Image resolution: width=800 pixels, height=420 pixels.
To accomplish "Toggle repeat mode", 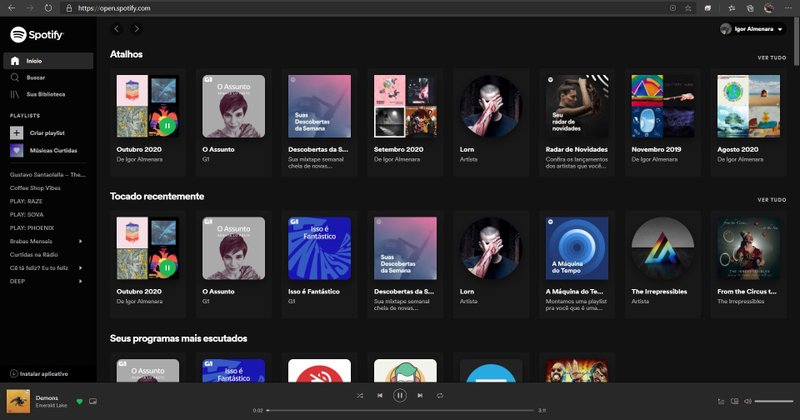I will point(440,396).
